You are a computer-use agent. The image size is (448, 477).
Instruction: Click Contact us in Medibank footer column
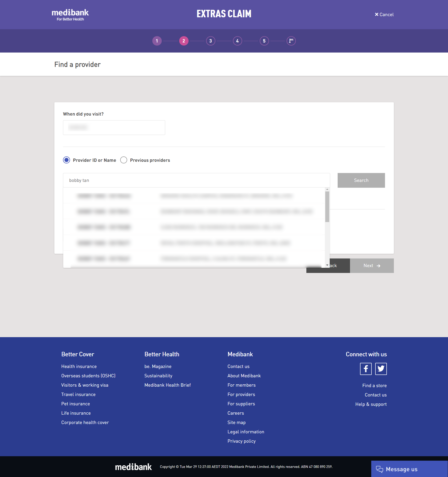coord(238,366)
